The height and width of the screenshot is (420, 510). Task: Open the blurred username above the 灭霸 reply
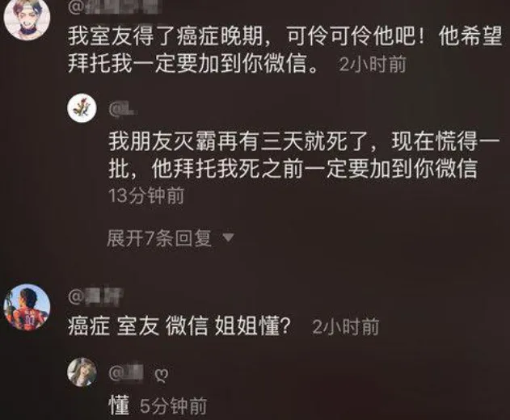tap(124, 109)
